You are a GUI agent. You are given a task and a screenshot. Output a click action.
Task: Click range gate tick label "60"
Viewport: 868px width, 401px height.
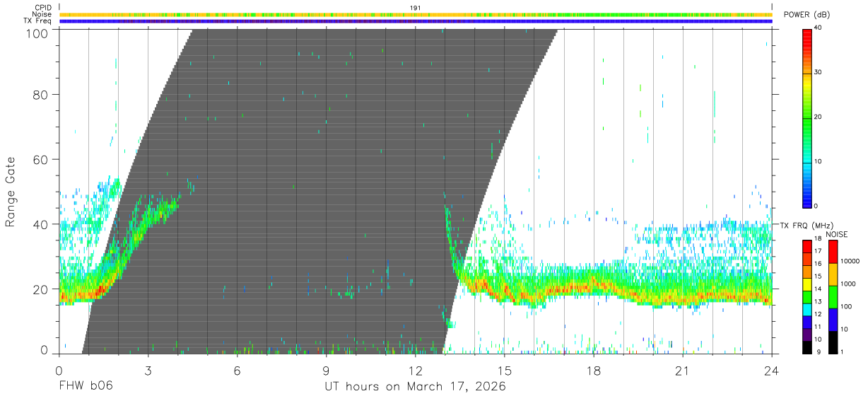tap(42, 160)
